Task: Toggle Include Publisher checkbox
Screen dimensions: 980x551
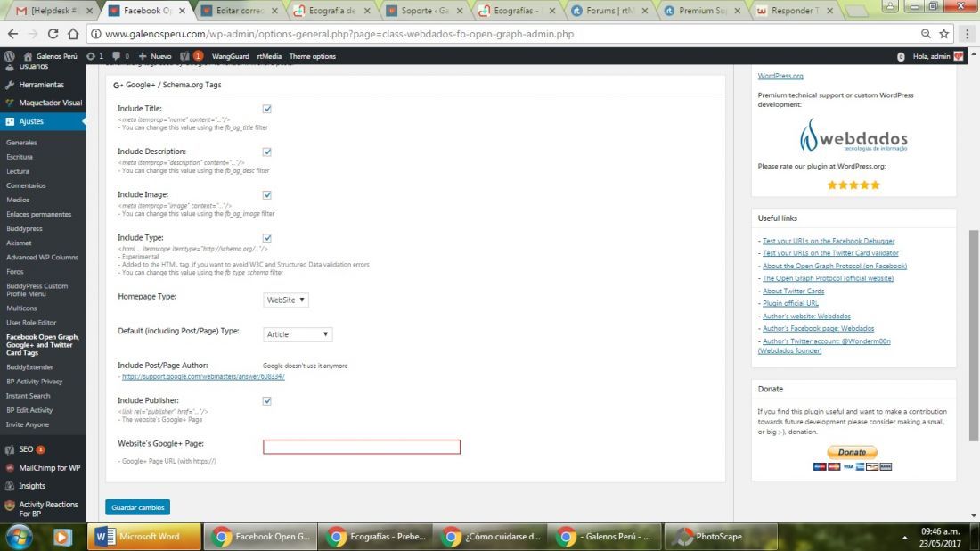Action: (267, 401)
